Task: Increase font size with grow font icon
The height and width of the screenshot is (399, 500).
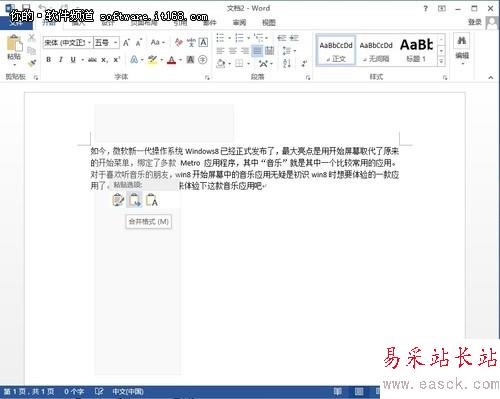Action: [x=126, y=43]
